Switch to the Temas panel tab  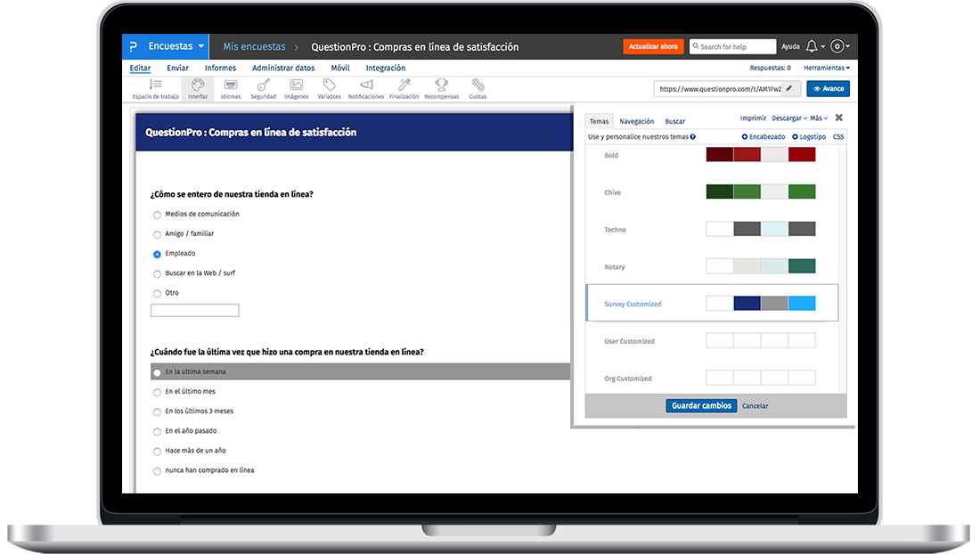click(x=599, y=121)
